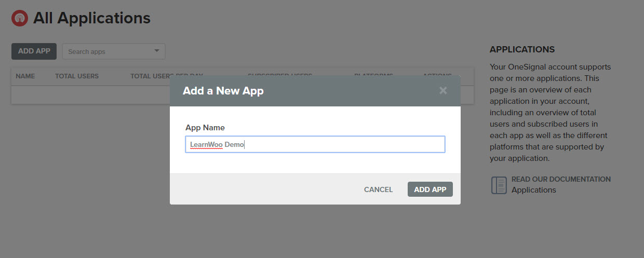Screen dimensions: 644x258
Task: Click the App Name field label
Action: point(205,128)
